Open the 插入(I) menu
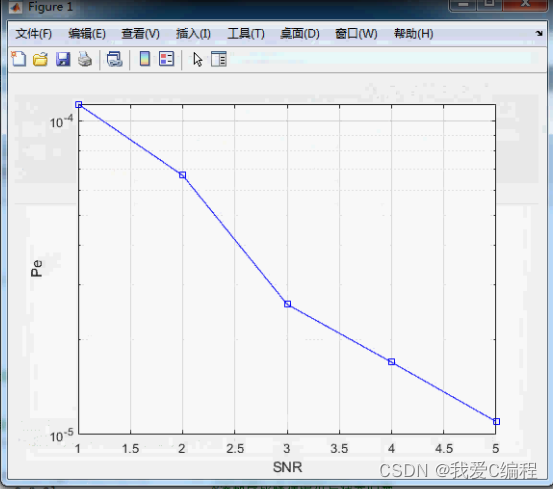The image size is (553, 489). tap(193, 34)
